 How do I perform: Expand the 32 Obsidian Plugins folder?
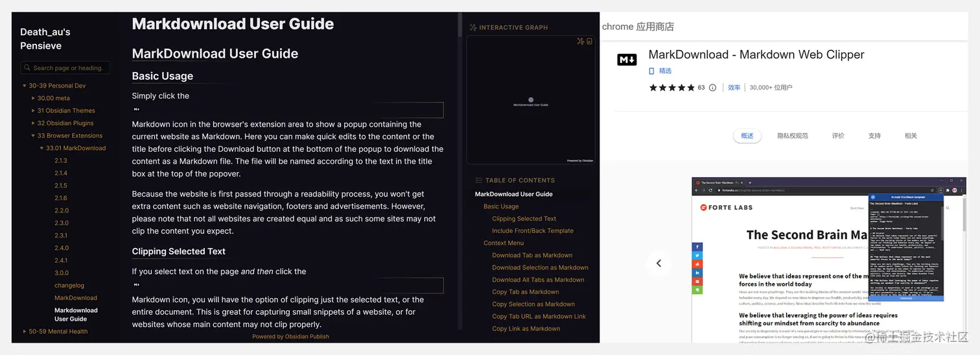[33, 123]
